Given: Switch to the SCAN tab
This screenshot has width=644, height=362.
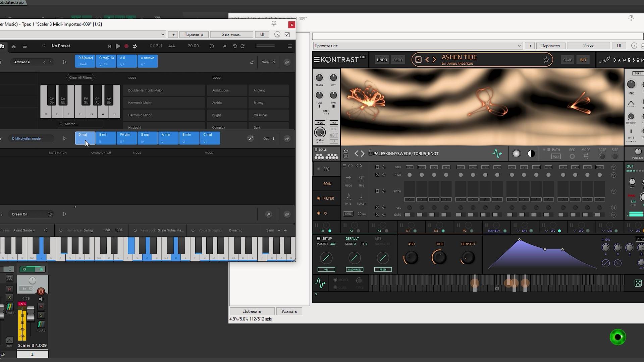Looking at the screenshot, I should [327, 184].
